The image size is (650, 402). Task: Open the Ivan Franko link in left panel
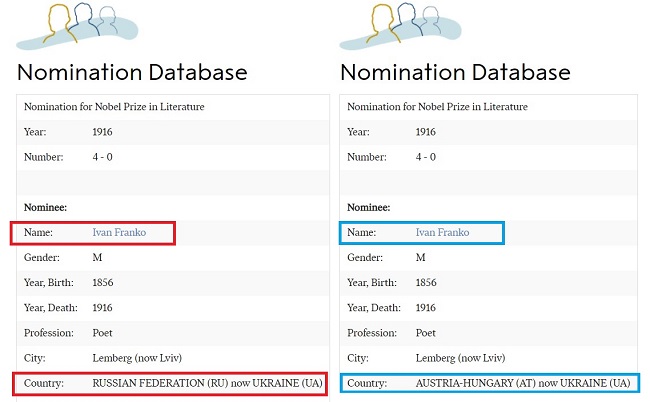(x=119, y=233)
